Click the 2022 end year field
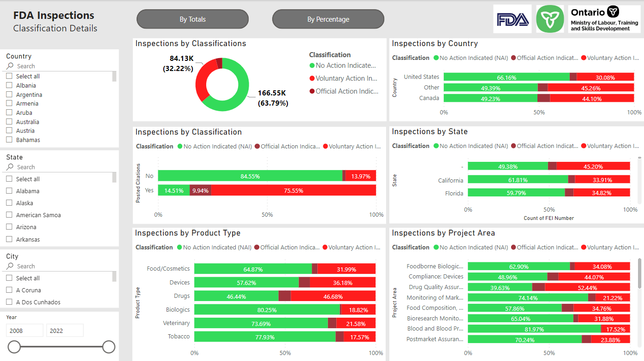644x361 pixels. 65,331
